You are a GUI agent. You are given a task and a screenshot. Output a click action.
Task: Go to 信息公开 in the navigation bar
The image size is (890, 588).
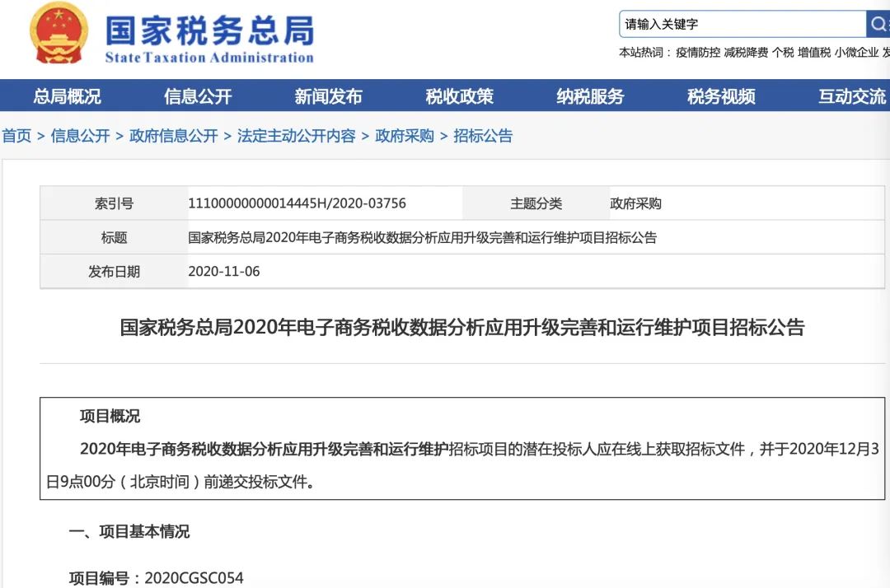(198, 96)
